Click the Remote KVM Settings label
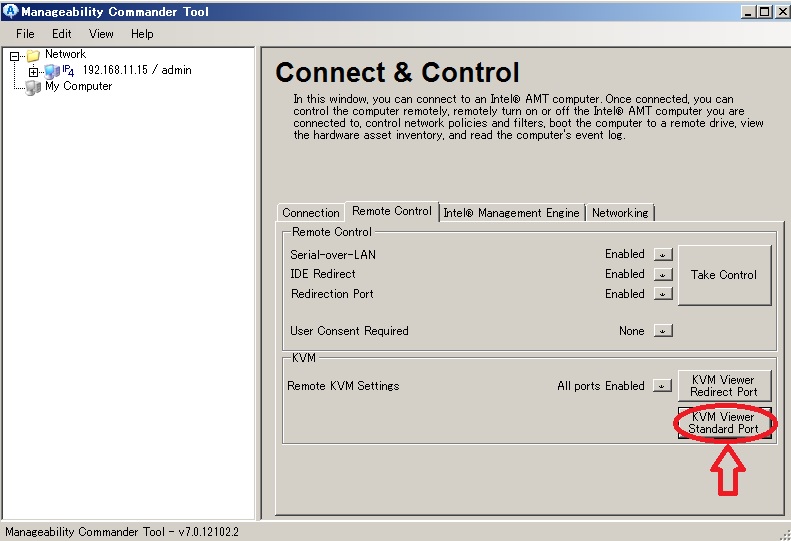 (x=343, y=386)
